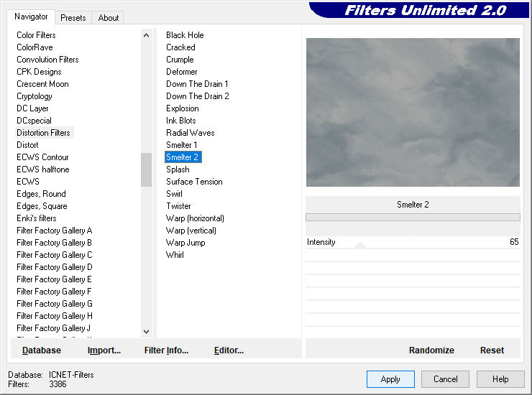Choose Warp (vertical) filter
The height and width of the screenshot is (395, 532).
click(191, 231)
